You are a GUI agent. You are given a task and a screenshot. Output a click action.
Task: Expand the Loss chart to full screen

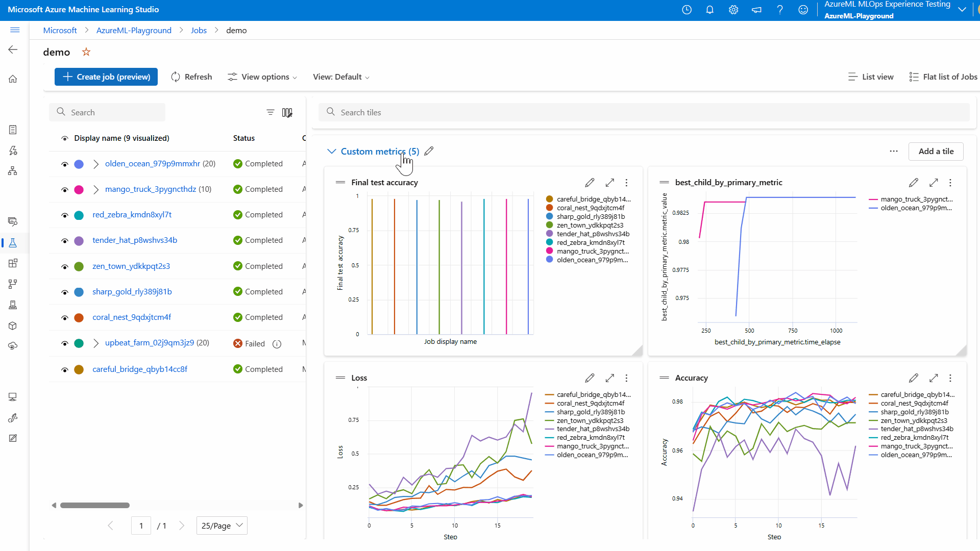609,378
